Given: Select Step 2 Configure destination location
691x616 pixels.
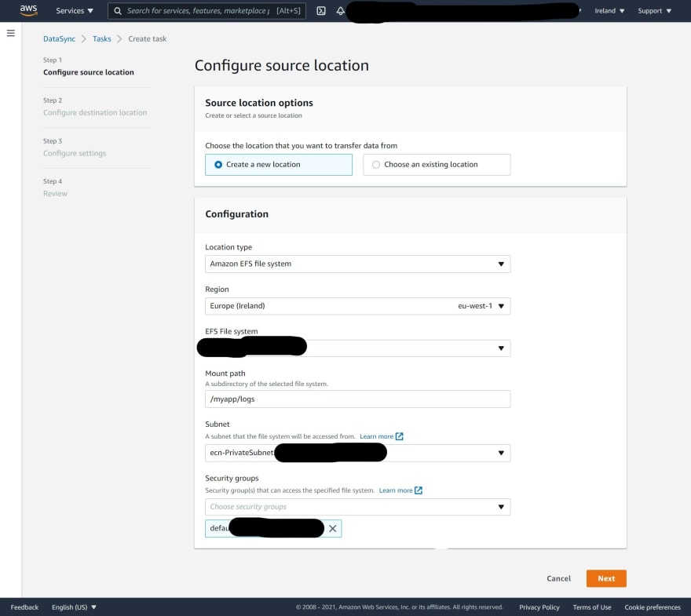Looking at the screenshot, I should 95,113.
